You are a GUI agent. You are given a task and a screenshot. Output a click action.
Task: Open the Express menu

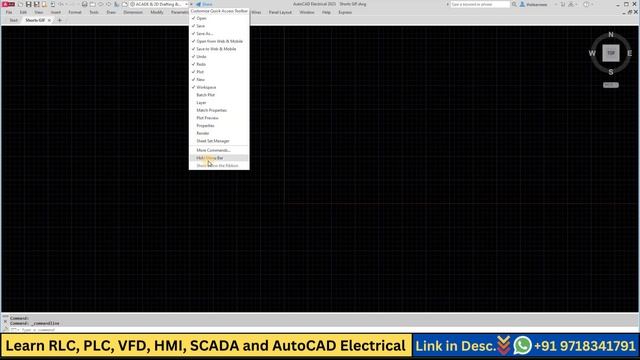pos(345,12)
